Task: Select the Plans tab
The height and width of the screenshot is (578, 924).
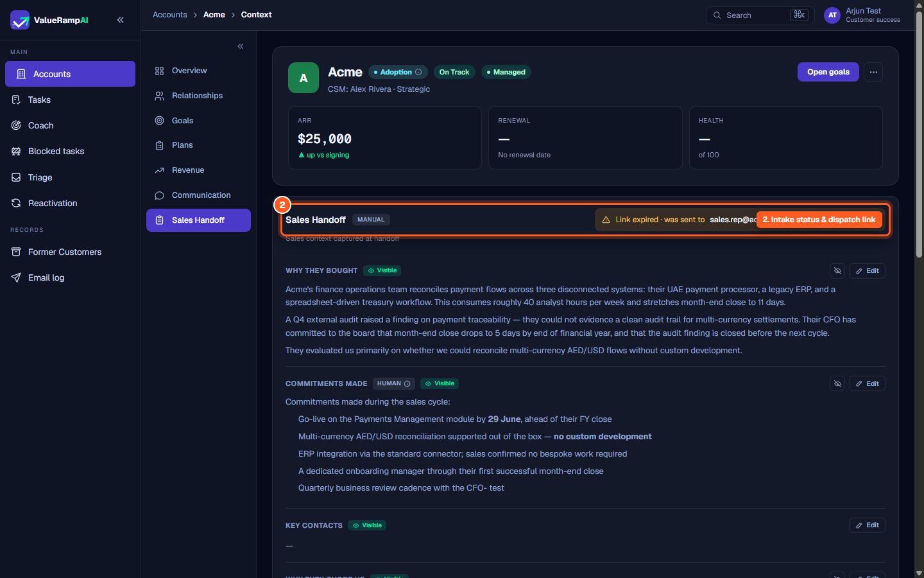Action: coord(198,145)
